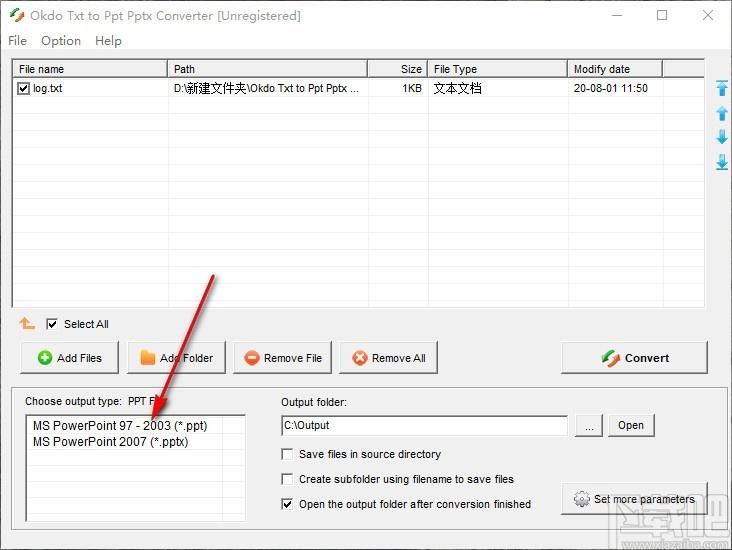The width and height of the screenshot is (732, 550).
Task: Sort by the Size column header
Action: pos(398,69)
